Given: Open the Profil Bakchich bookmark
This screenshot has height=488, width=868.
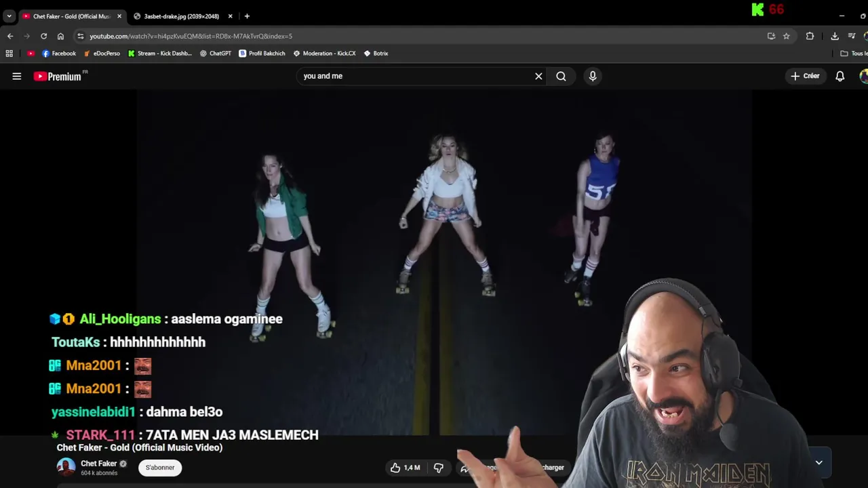Looking at the screenshot, I should click(x=262, y=54).
